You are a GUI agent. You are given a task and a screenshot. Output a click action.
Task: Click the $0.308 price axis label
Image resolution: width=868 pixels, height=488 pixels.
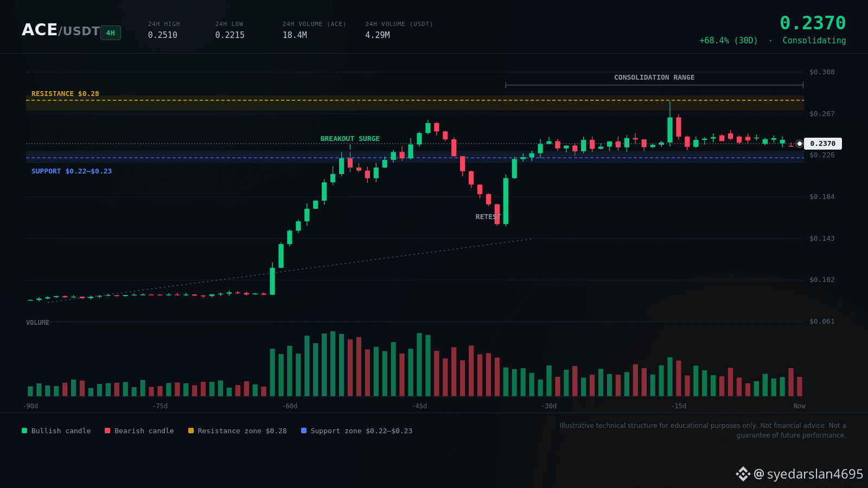click(x=822, y=72)
